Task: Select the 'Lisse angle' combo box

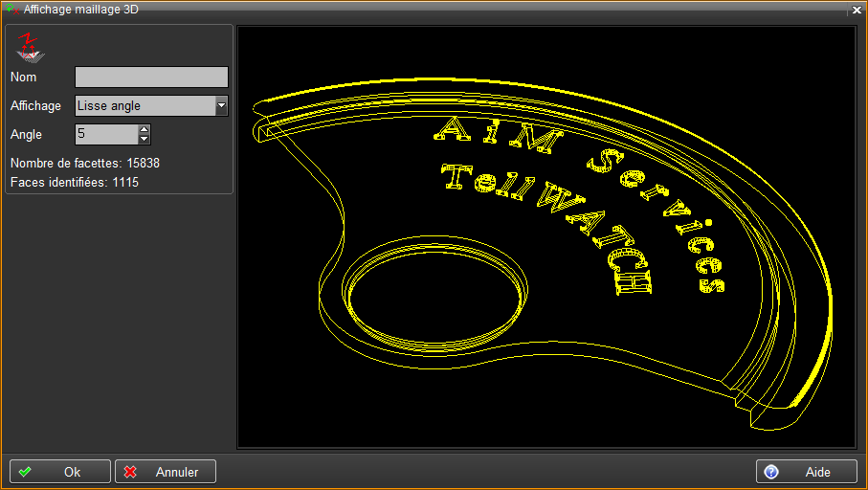Action: coord(145,106)
